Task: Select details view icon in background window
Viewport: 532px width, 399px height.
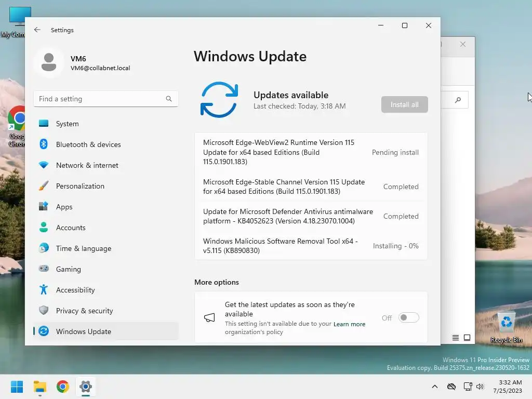Action: 455,338
